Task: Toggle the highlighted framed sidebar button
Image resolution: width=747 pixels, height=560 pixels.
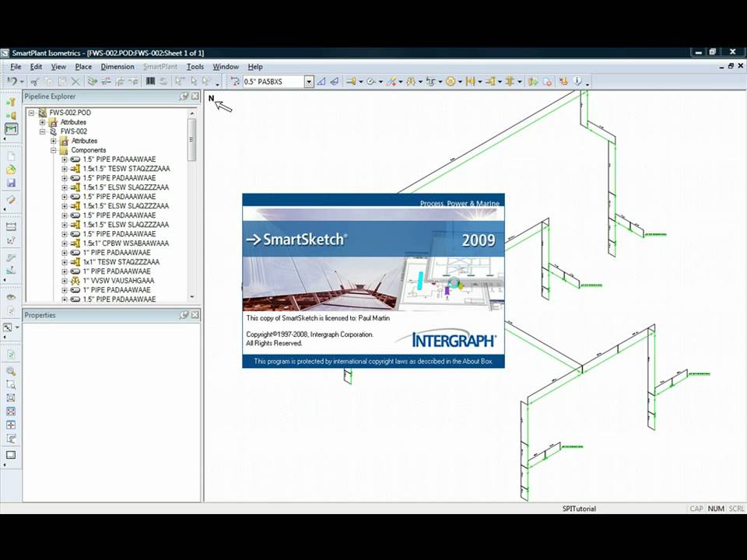Action: [x=11, y=128]
